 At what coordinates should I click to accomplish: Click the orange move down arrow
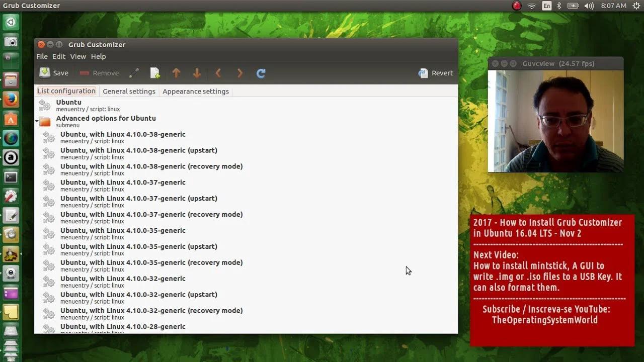pos(197,73)
